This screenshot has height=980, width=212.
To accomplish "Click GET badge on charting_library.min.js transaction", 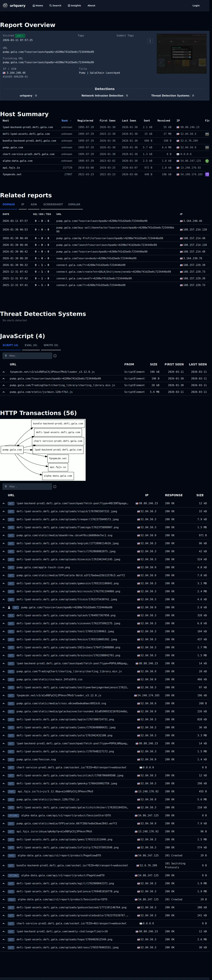I will 11,671.
